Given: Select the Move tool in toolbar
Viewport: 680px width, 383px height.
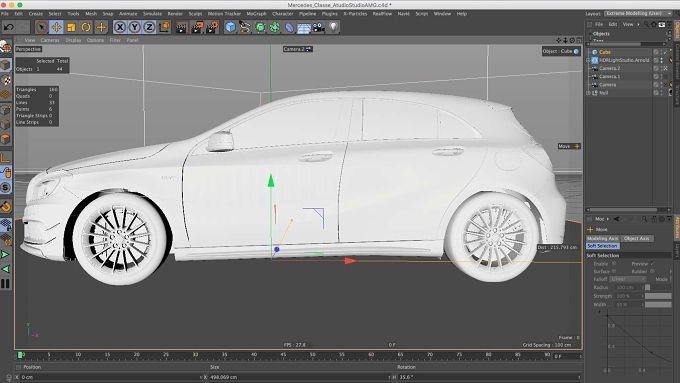Looking at the screenshot, I should pyautogui.click(x=56, y=27).
